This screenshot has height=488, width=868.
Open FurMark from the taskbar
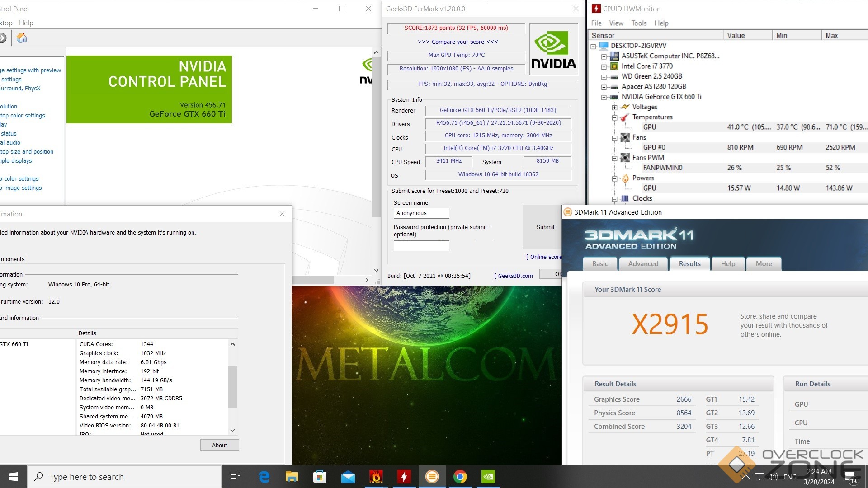(x=376, y=477)
